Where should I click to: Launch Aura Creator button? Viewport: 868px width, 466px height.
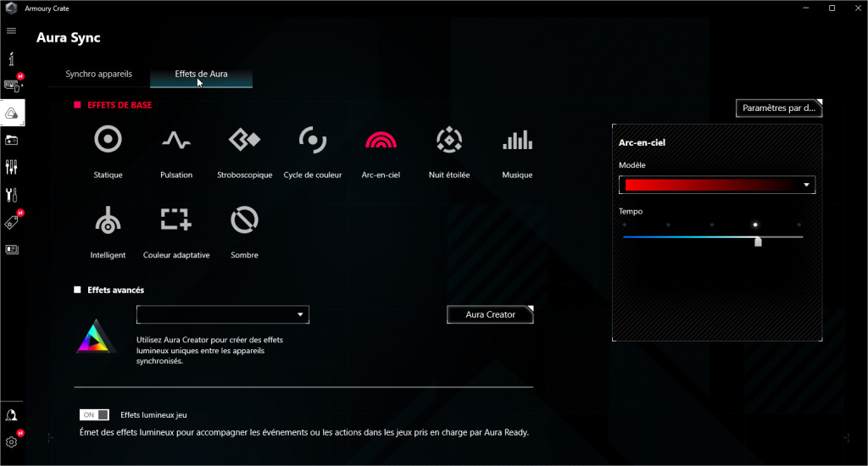click(490, 314)
